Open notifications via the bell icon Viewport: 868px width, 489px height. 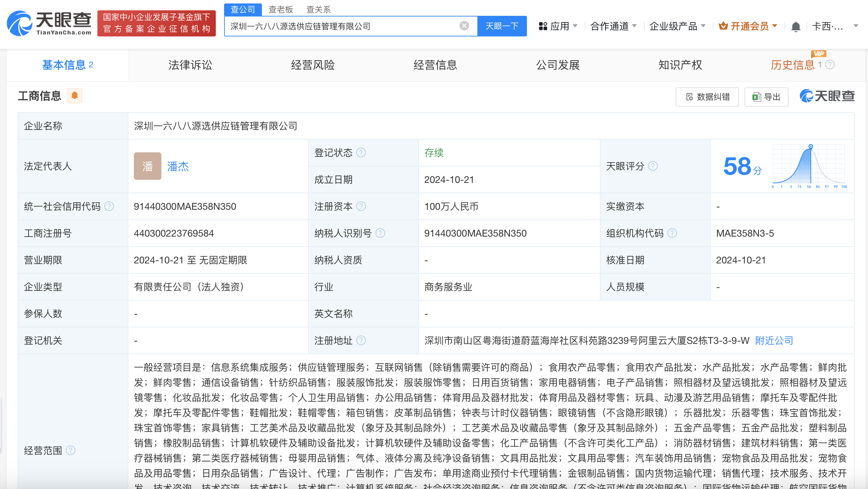(x=796, y=25)
